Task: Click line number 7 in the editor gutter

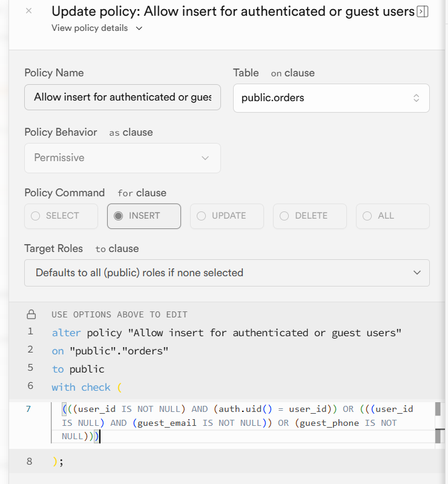Action: [29, 409]
